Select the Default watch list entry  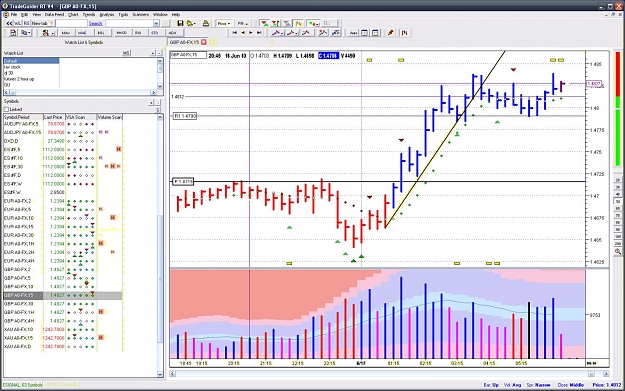(x=31, y=61)
